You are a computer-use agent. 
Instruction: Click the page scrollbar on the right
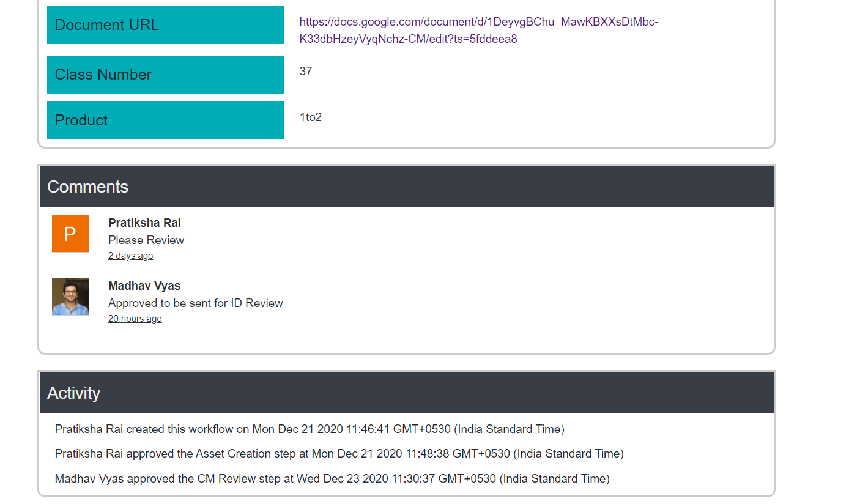point(845,252)
